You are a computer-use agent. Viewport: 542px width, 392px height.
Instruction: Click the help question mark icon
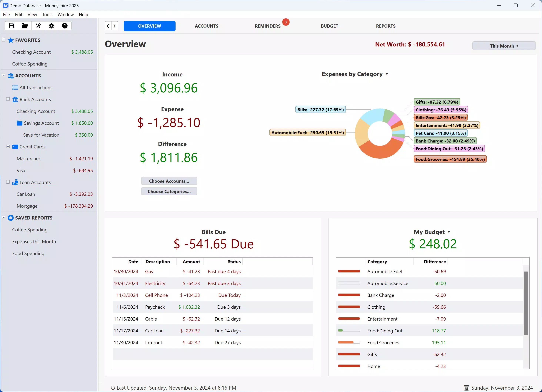[x=65, y=26]
